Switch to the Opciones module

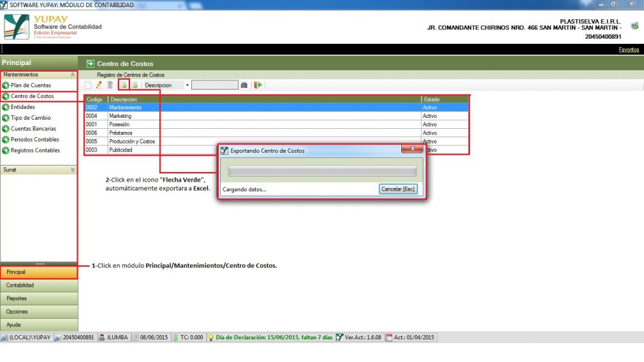[x=39, y=312]
